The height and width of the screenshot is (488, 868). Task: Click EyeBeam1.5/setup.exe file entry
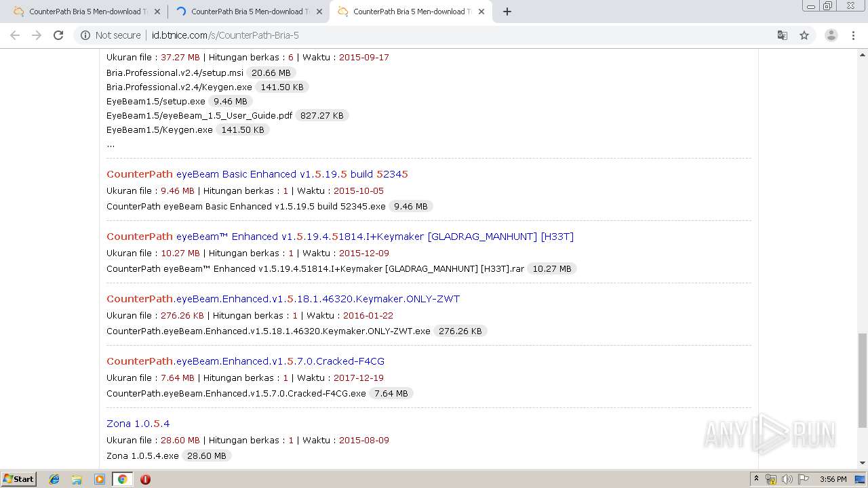(156, 101)
